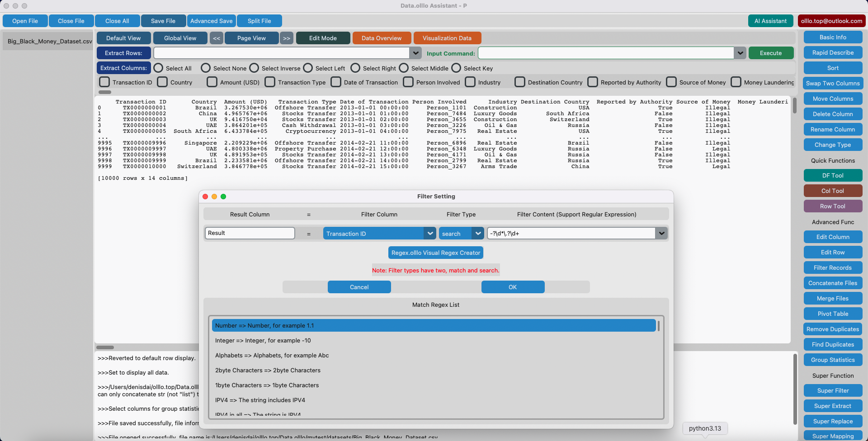Check the Industry column checkbox

point(470,82)
